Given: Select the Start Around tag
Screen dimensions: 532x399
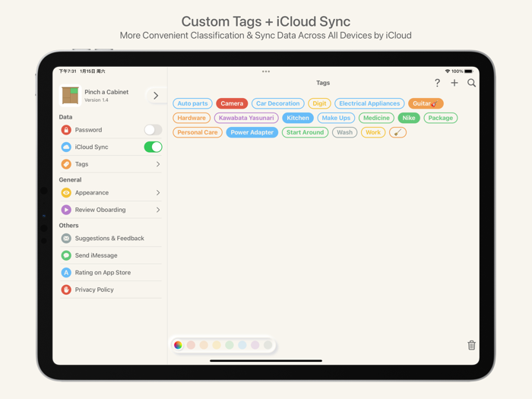Looking at the screenshot, I should [305, 132].
